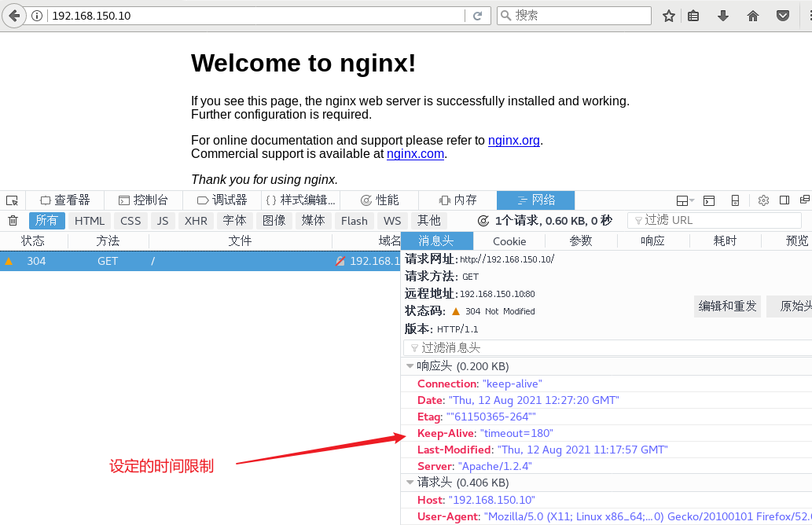Show site information via the info icon
Viewport: 812px width, 525px height.
click(x=37, y=16)
